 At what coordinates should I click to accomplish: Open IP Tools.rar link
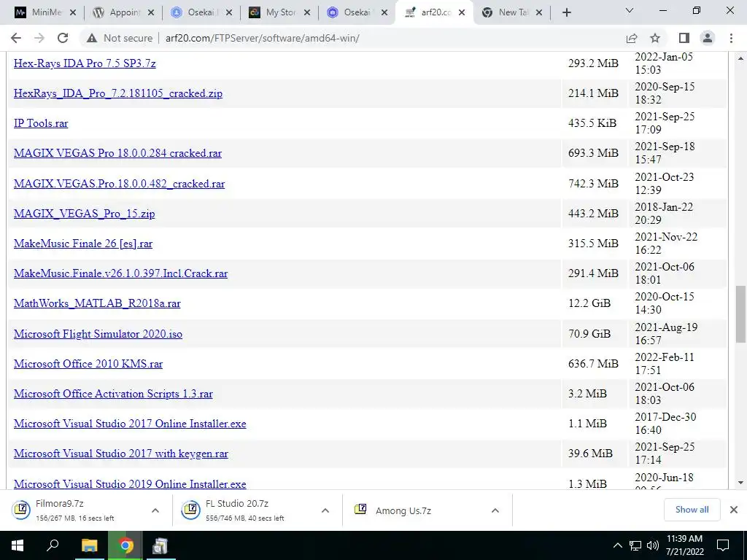coord(41,123)
